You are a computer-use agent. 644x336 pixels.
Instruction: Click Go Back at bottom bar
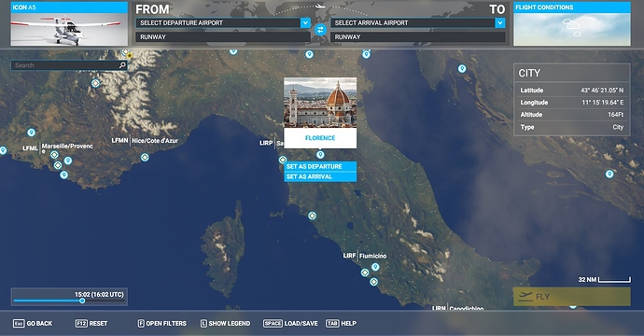point(33,324)
